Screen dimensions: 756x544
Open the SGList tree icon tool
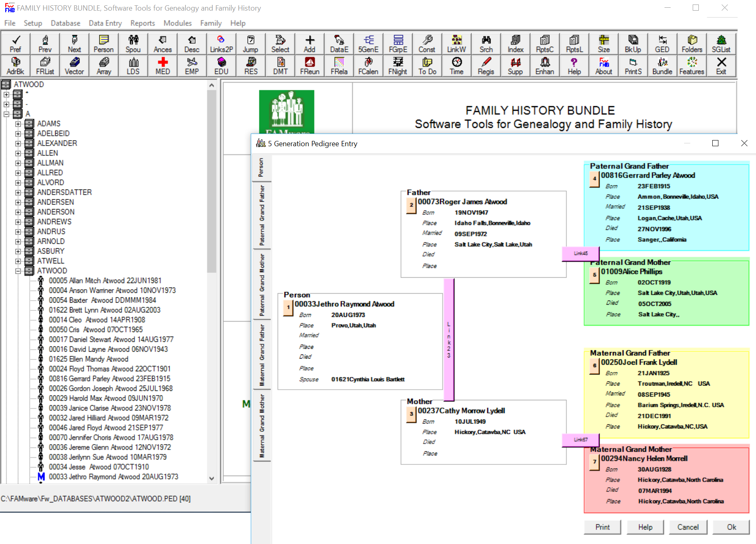pyautogui.click(x=721, y=44)
